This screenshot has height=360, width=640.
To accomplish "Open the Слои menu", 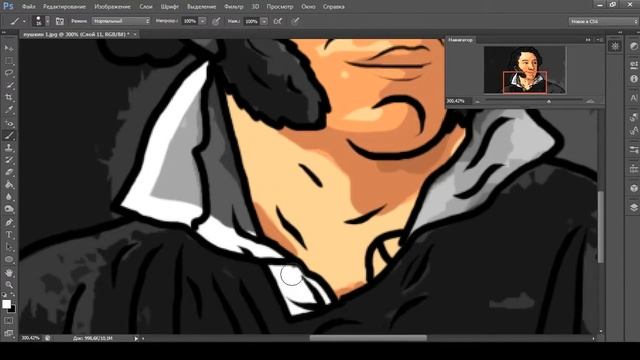I will coord(146,7).
